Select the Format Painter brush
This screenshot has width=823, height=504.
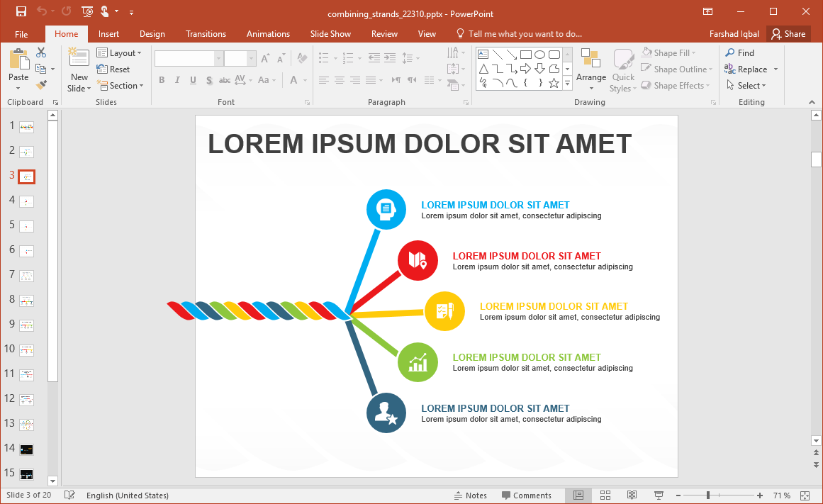pos(41,85)
